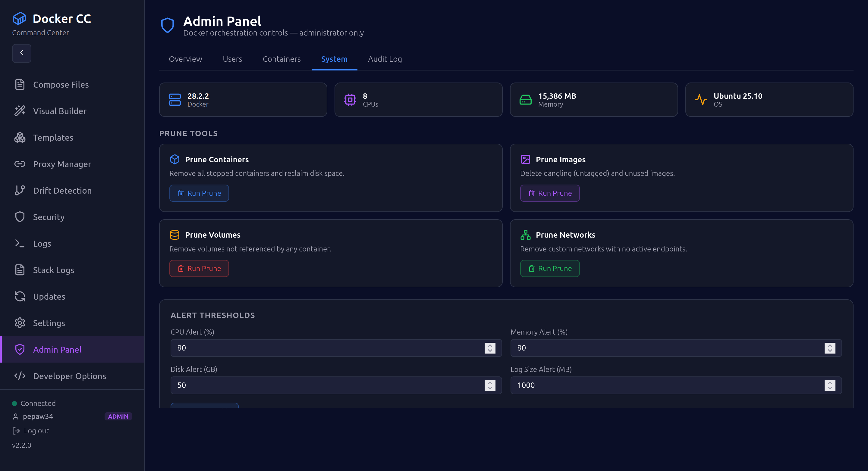Run Prune on unused networks
This screenshot has width=868, height=471.
tap(549, 268)
